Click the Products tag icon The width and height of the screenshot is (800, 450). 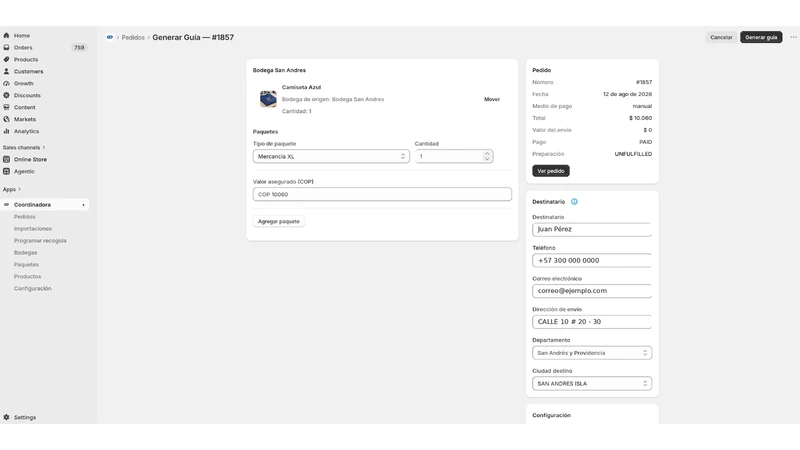point(6,60)
